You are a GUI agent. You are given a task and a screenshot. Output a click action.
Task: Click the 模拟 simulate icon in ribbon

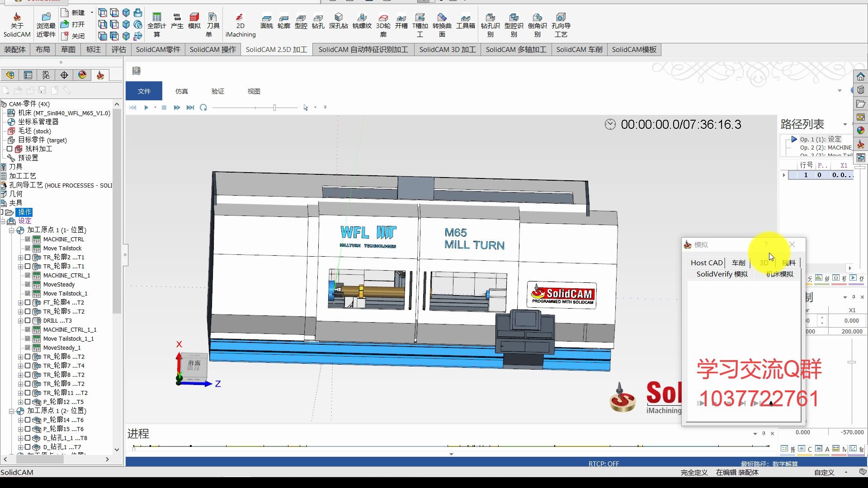tap(194, 21)
